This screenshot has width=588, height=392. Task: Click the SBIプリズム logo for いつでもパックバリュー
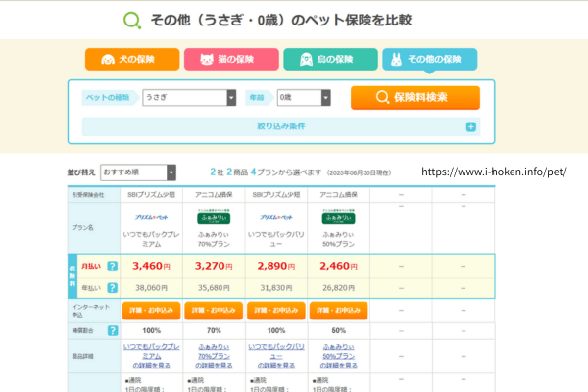[277, 215]
